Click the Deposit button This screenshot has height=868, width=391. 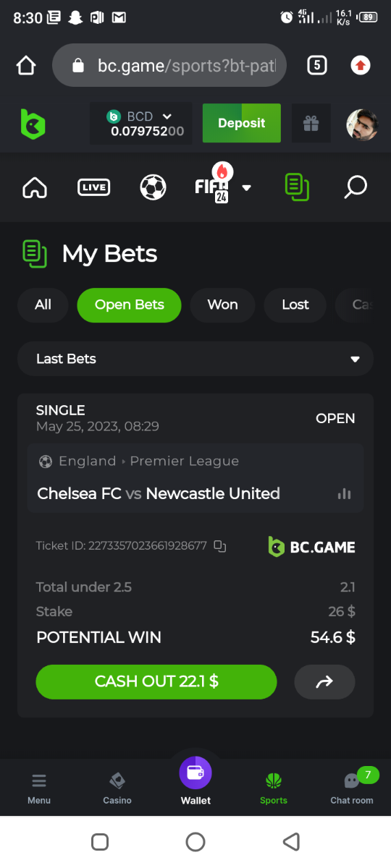(x=242, y=123)
